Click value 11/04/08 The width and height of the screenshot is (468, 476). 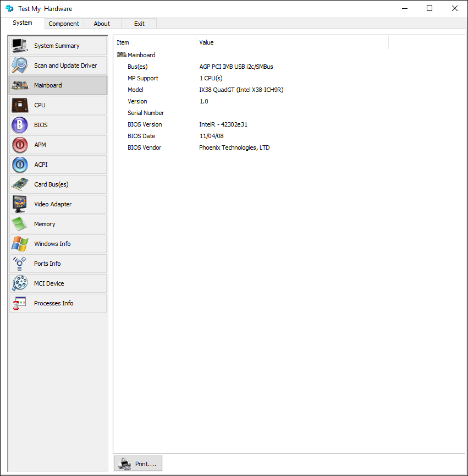point(211,136)
